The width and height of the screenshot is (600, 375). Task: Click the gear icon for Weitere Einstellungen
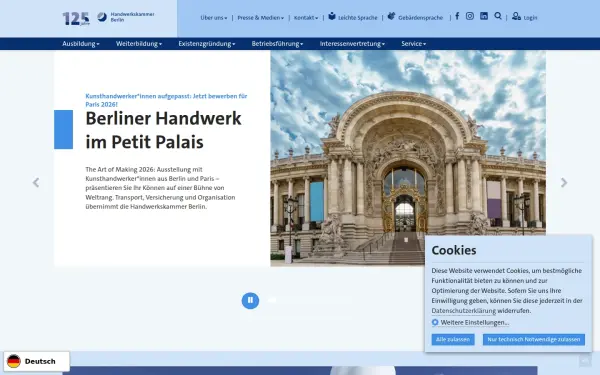click(435, 322)
